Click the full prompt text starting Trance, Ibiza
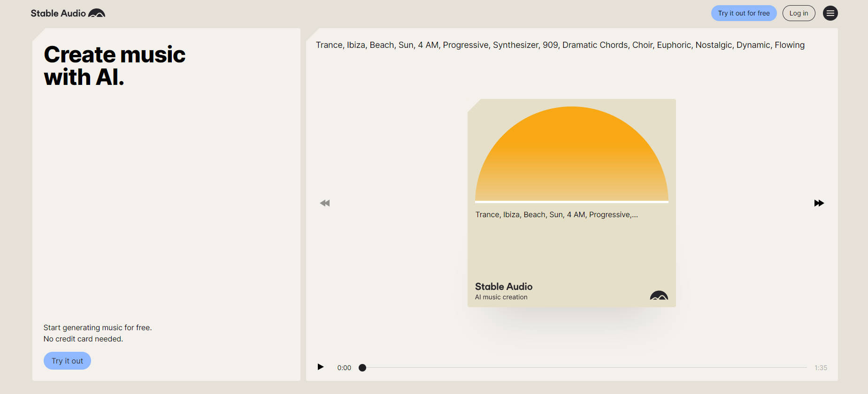Viewport: 868px width, 394px height. pyautogui.click(x=560, y=45)
